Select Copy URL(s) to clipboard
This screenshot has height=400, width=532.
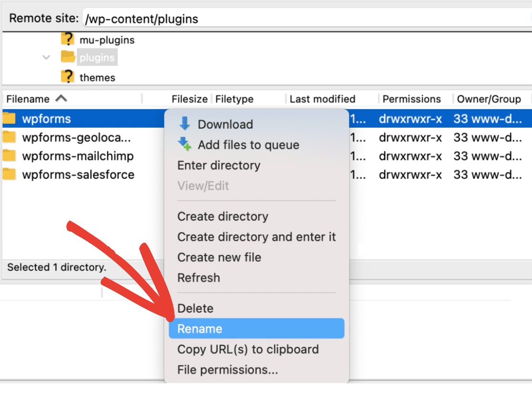pos(248,349)
